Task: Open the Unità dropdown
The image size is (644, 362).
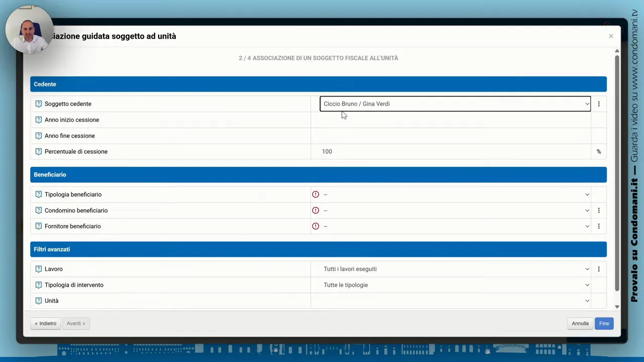Action: click(455, 301)
